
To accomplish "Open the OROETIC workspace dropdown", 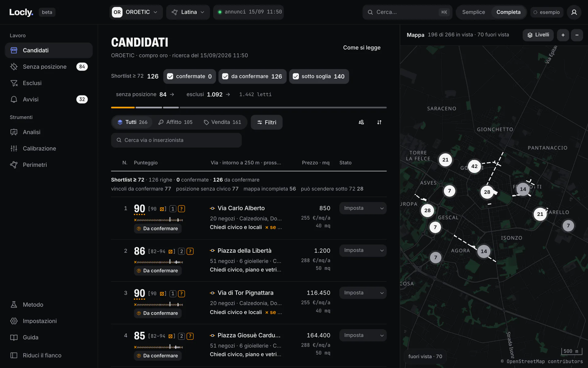I will pos(136,12).
